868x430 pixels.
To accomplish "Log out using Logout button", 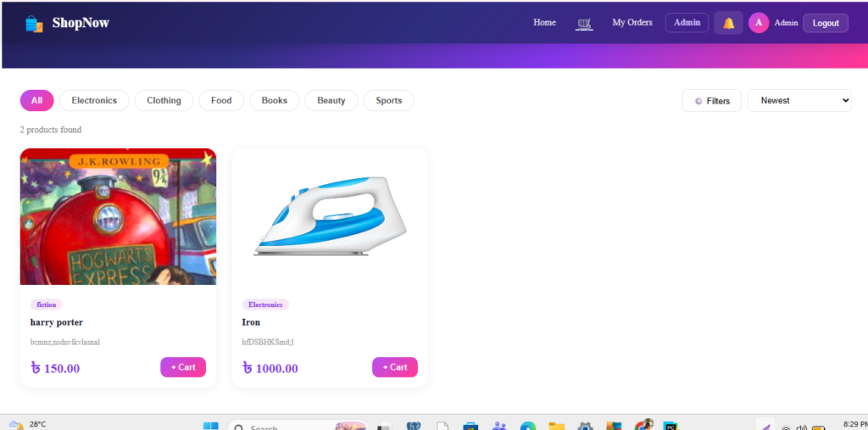I will tap(826, 23).
